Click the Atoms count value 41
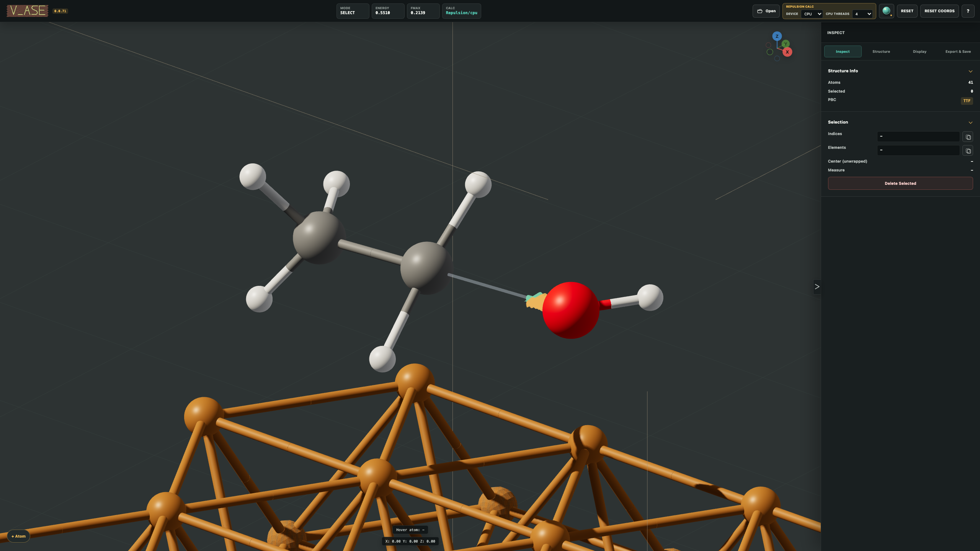 tap(970, 83)
